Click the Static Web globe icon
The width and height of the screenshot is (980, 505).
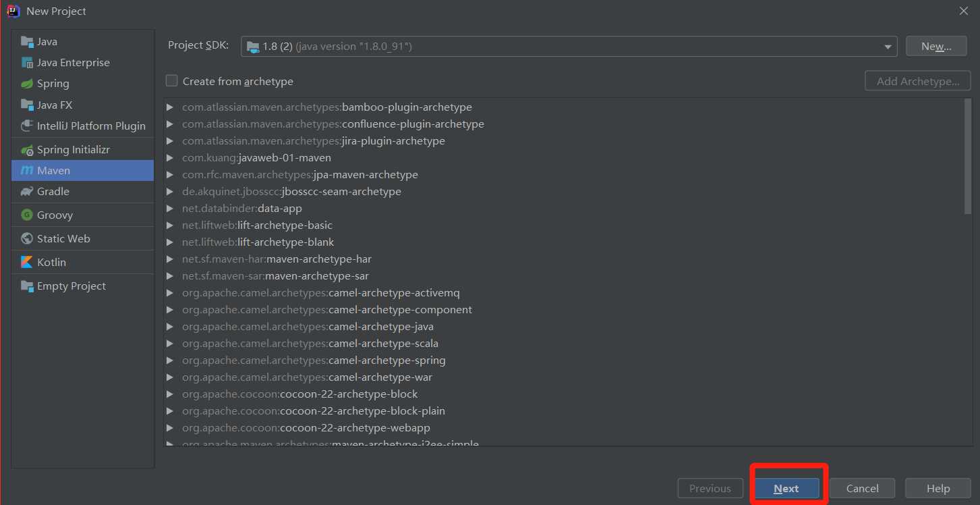(x=27, y=238)
